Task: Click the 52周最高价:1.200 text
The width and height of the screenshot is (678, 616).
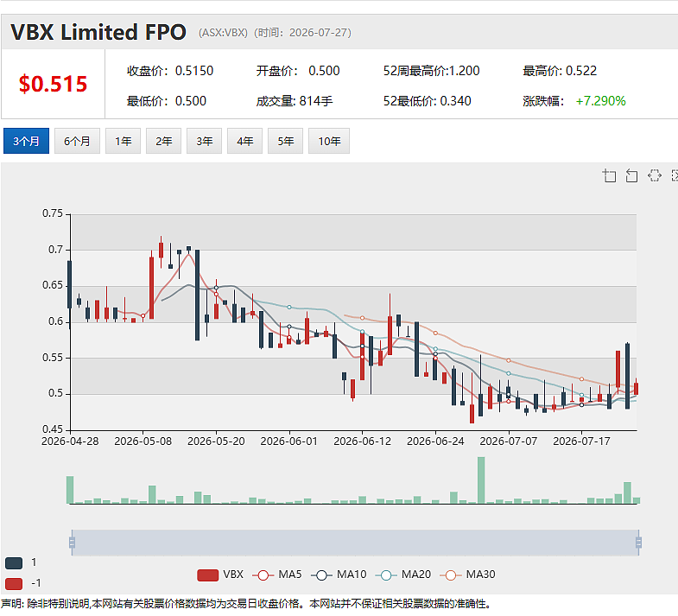Action: (432, 71)
